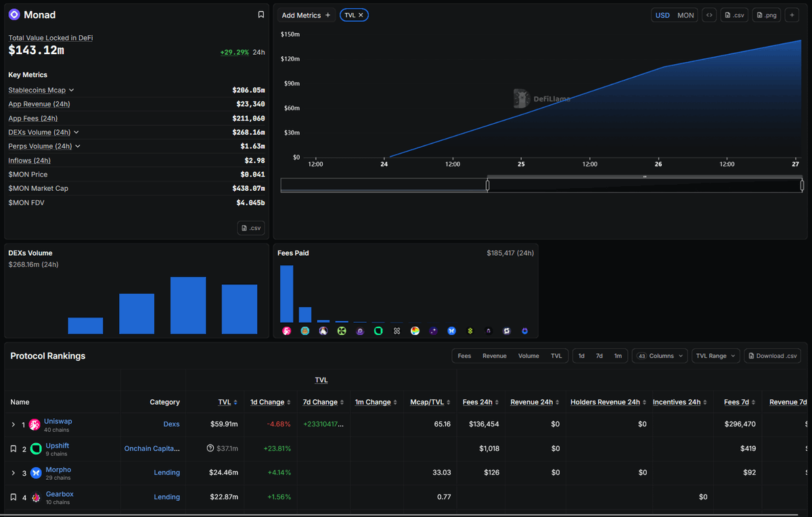Image resolution: width=812 pixels, height=517 pixels.
Task: Click the right handle of chart range slider
Action: [x=802, y=185]
